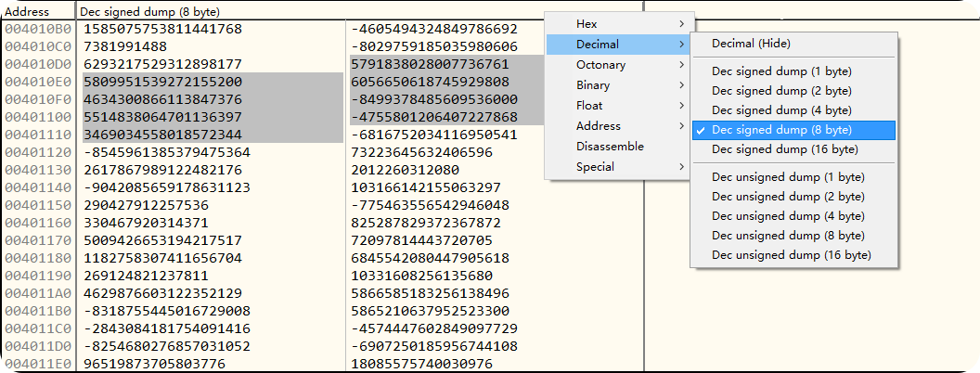The height and width of the screenshot is (373, 980).
Task: Select Dec unsigned dump (1 byte)
Action: pos(793,177)
